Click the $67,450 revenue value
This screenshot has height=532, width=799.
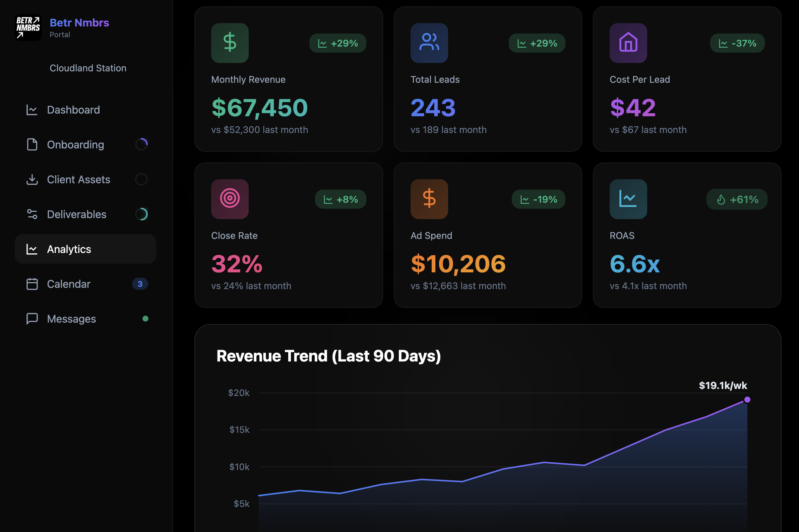(260, 108)
